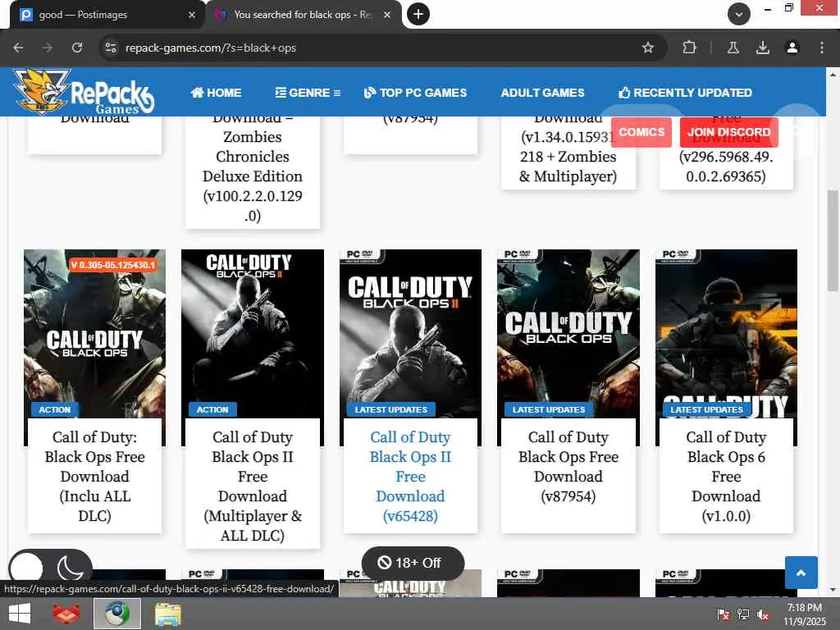Open File Explorer from the taskbar

[x=167, y=614]
